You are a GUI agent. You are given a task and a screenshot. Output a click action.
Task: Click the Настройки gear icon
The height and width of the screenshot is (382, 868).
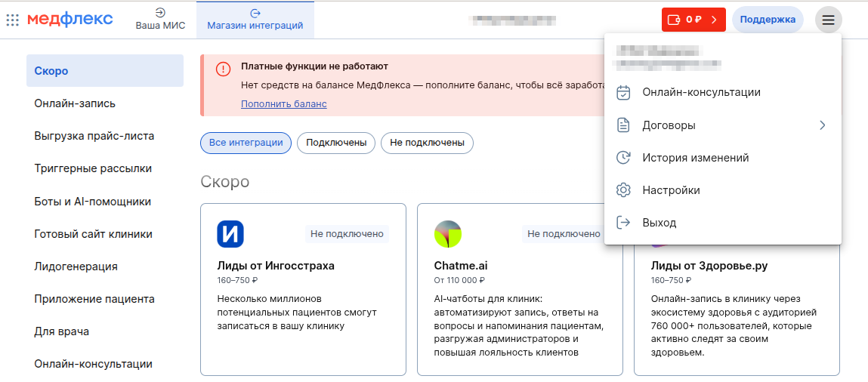[x=623, y=190]
